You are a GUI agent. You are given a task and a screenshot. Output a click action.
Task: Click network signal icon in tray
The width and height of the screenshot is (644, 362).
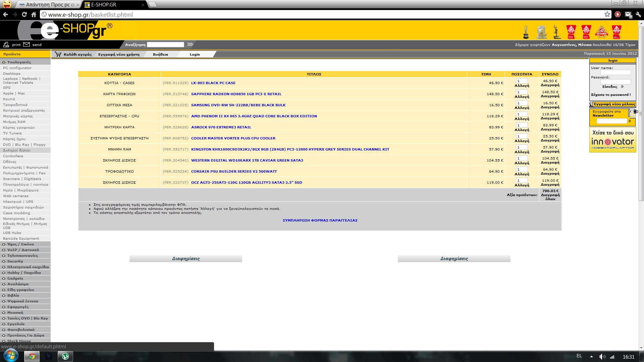(612, 357)
